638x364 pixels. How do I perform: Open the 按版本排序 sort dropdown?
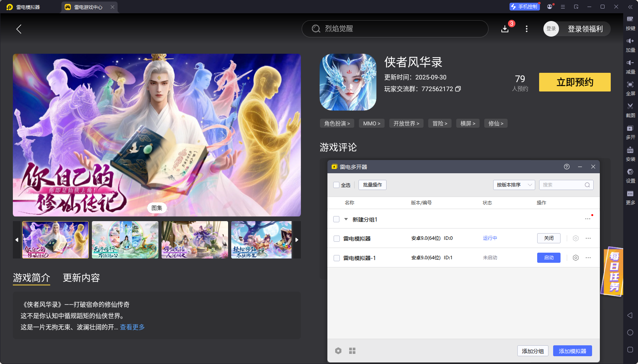[514, 185]
